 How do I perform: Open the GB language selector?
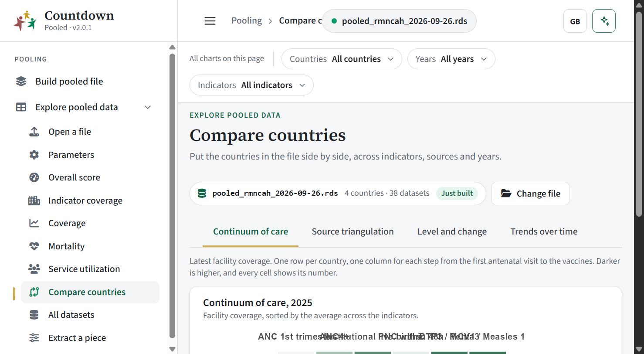tap(575, 21)
